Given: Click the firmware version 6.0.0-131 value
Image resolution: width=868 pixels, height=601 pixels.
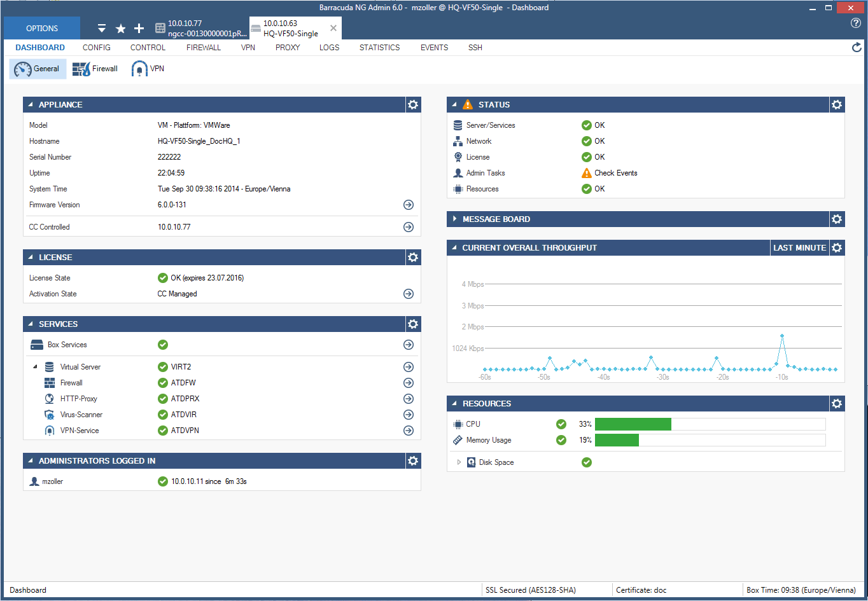Looking at the screenshot, I should pyautogui.click(x=172, y=205).
